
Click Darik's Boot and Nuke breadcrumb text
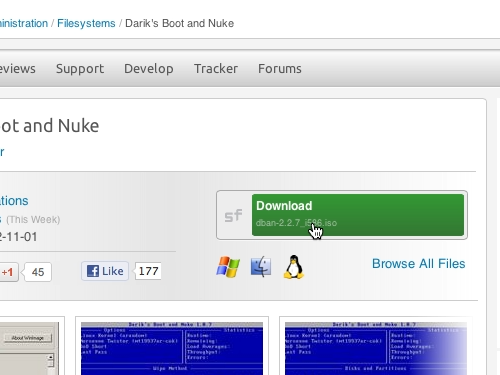click(x=179, y=23)
